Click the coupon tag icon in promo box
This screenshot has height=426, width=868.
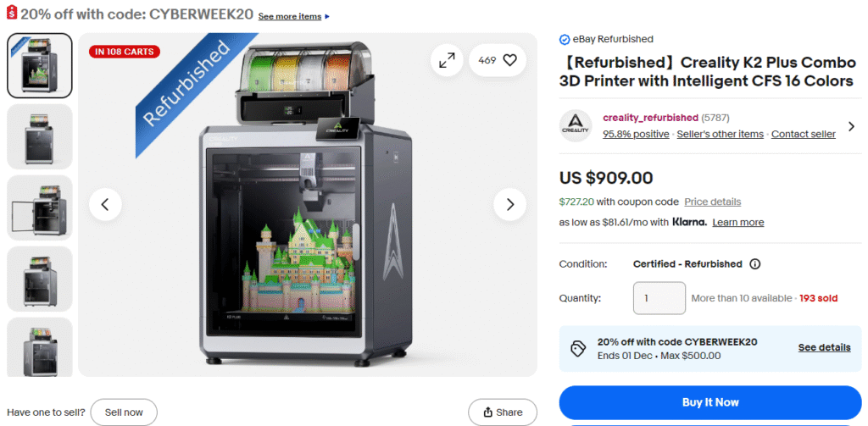pos(578,349)
